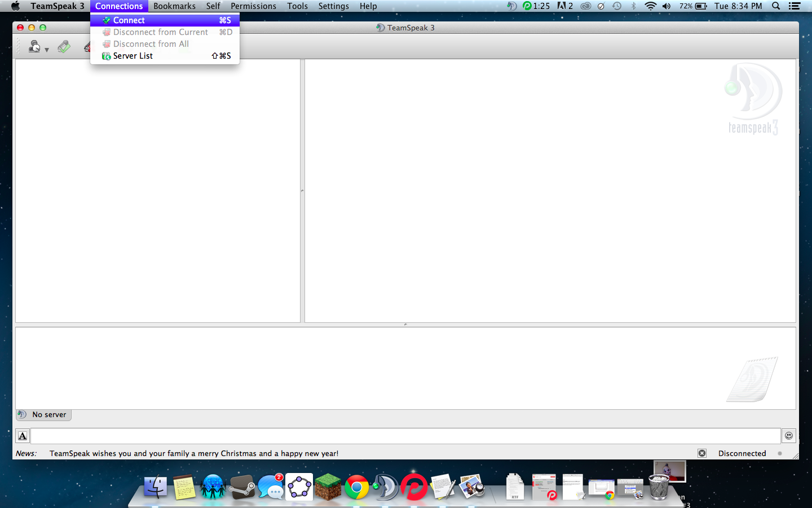Open the Permissions menu
Viewport: 812px width, 508px height.
click(x=253, y=6)
